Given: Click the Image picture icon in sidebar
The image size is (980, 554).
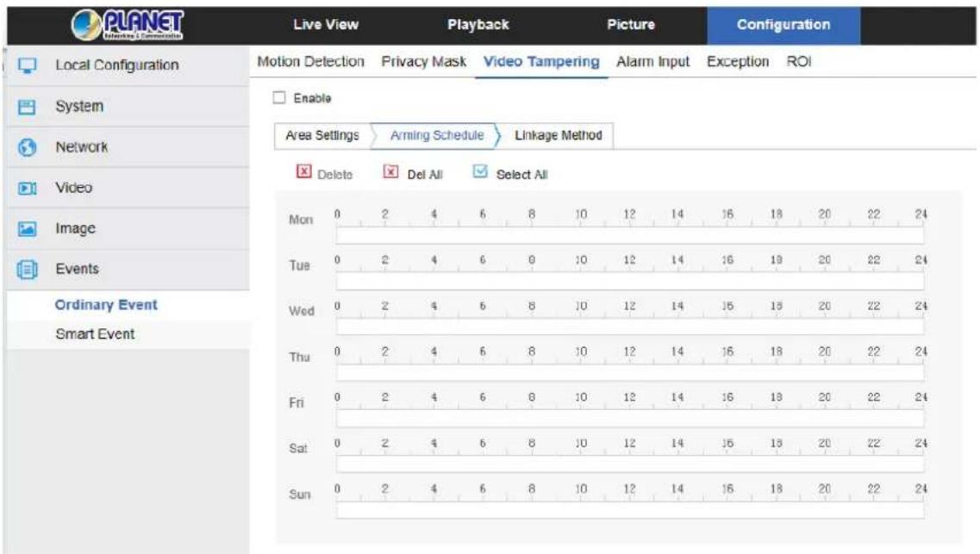Looking at the screenshot, I should (x=27, y=228).
